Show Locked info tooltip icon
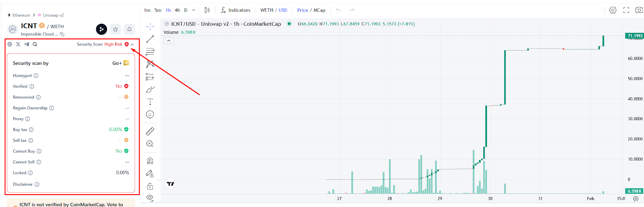 30,173
